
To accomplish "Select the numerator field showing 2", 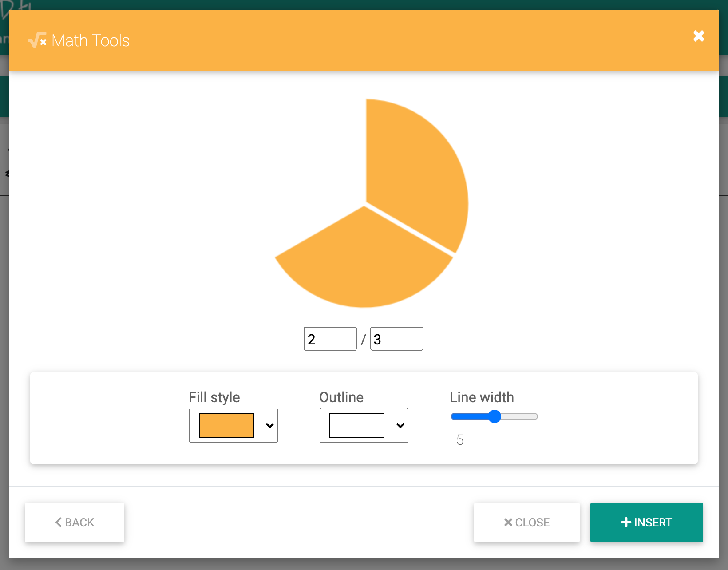I will 330,338.
